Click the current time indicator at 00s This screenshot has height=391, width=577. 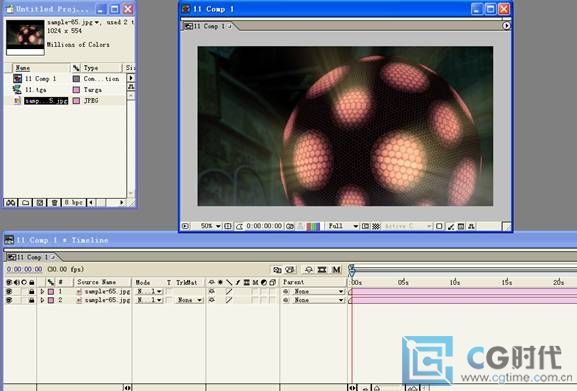pos(352,270)
